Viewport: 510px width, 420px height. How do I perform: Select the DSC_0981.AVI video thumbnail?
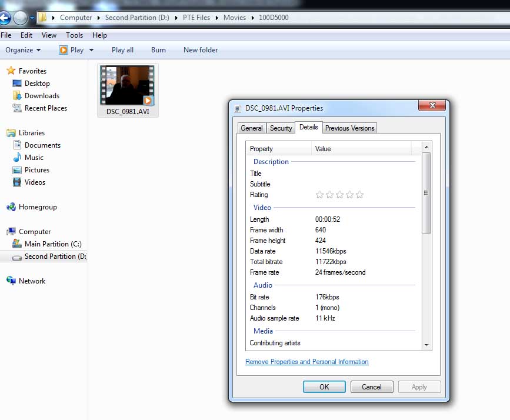point(127,85)
